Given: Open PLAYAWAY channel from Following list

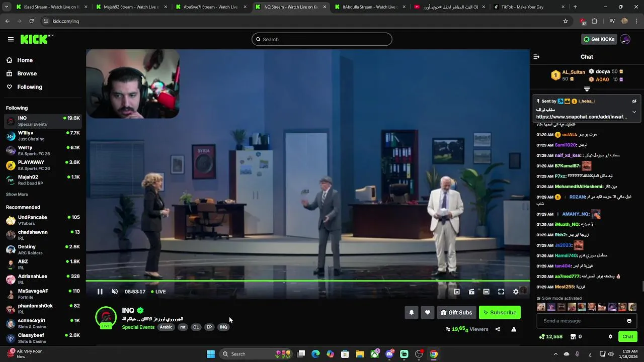Looking at the screenshot, I should [43, 165].
